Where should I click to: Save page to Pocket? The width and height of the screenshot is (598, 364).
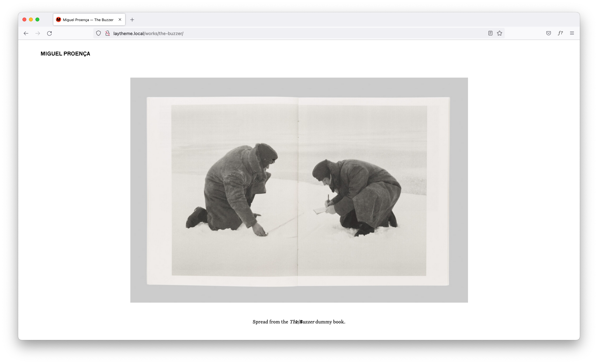[549, 33]
